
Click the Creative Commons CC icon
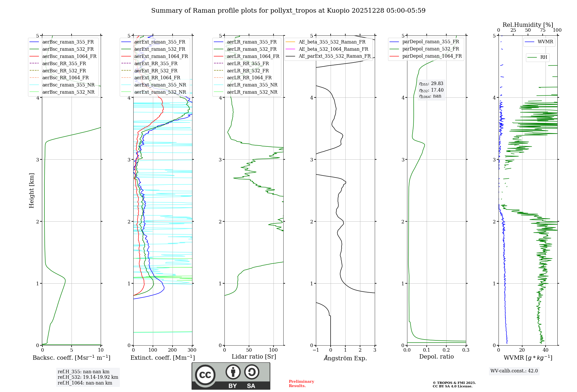point(205,375)
